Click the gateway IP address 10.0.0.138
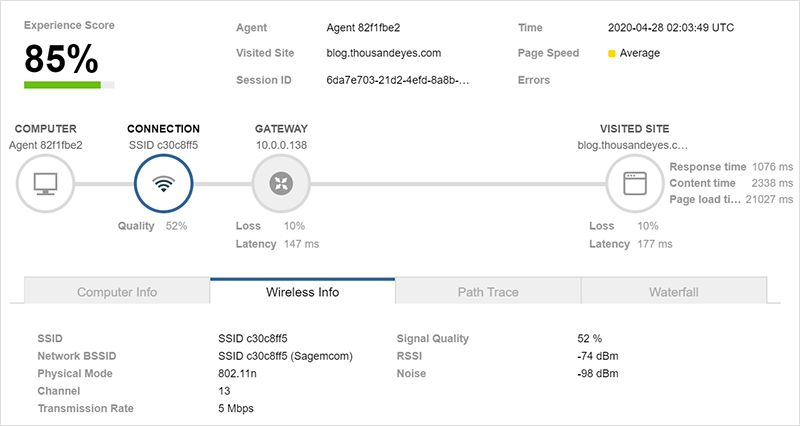 pyautogui.click(x=282, y=145)
